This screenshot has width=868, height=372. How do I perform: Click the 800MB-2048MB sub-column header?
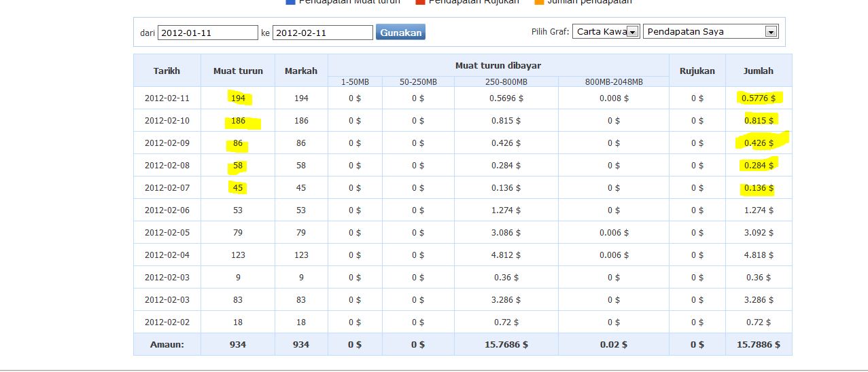(x=614, y=82)
